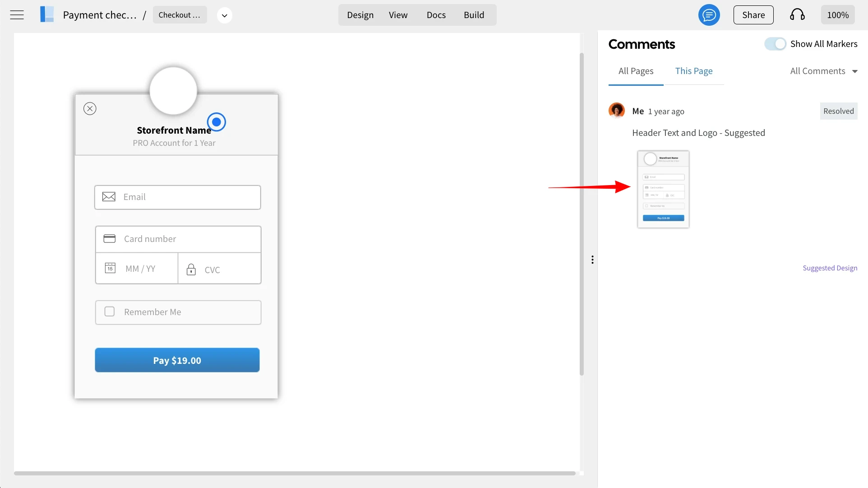The width and height of the screenshot is (868, 488).
Task: Click the Share button
Action: [753, 15]
